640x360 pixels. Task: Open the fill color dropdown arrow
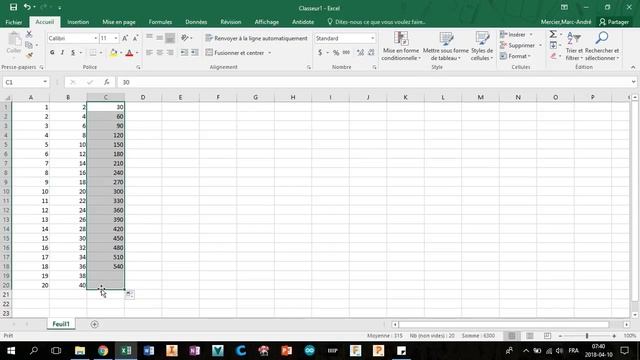(x=121, y=53)
